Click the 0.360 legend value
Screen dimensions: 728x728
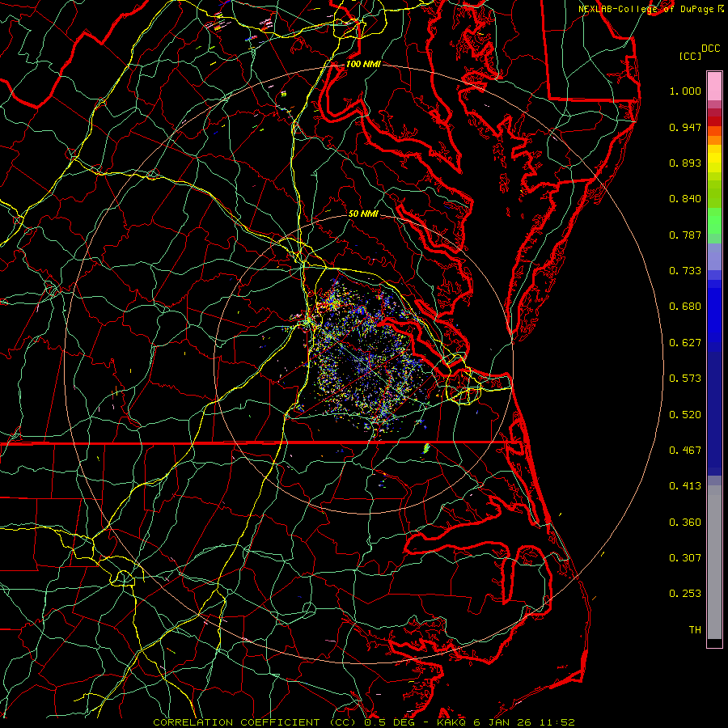[685, 523]
